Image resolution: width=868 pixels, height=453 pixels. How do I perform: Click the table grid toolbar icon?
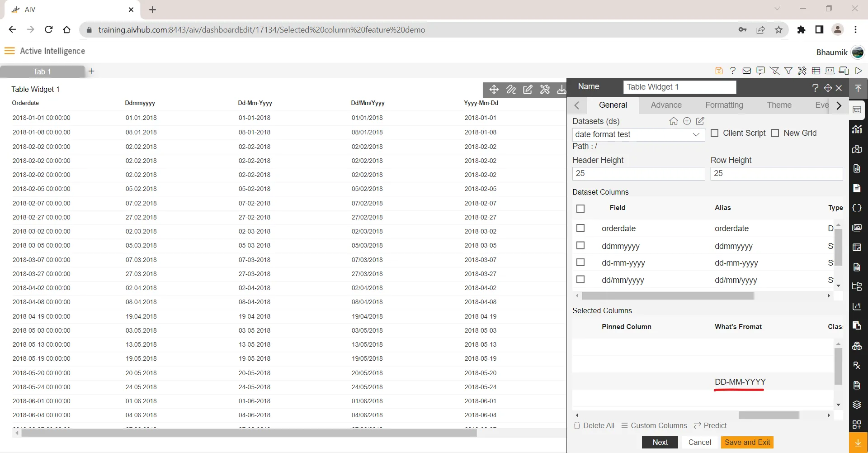point(816,71)
